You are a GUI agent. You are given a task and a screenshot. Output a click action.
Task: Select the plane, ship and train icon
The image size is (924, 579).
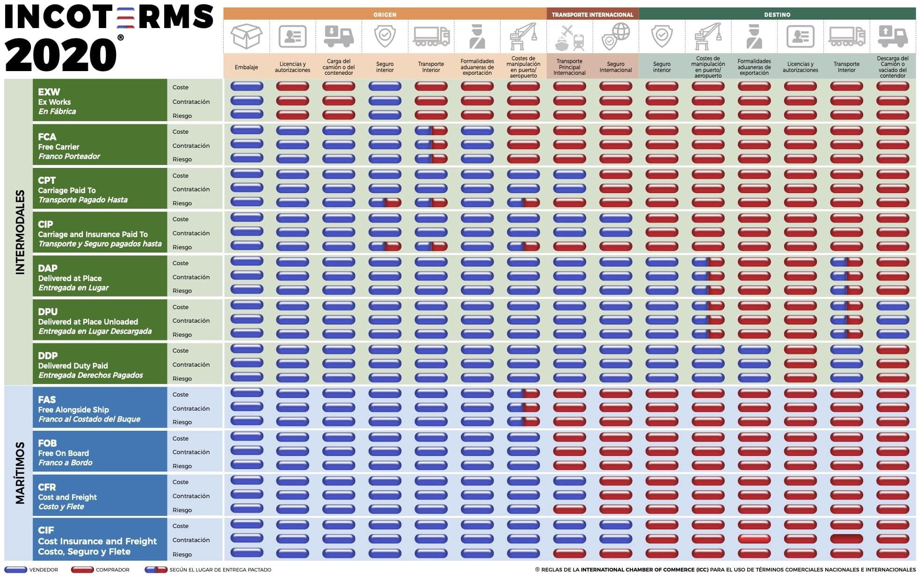tap(569, 37)
